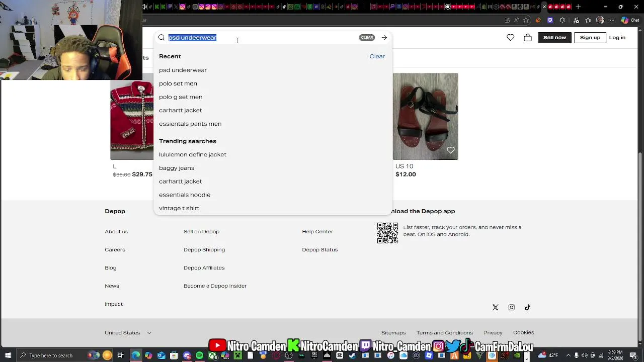This screenshot has width=644, height=362.
Task: Select trending search 'vintage t shirt'
Action: click(179, 208)
